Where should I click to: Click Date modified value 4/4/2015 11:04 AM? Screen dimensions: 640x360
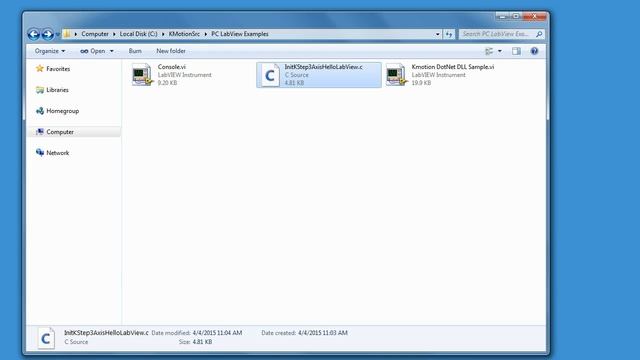pos(217,333)
